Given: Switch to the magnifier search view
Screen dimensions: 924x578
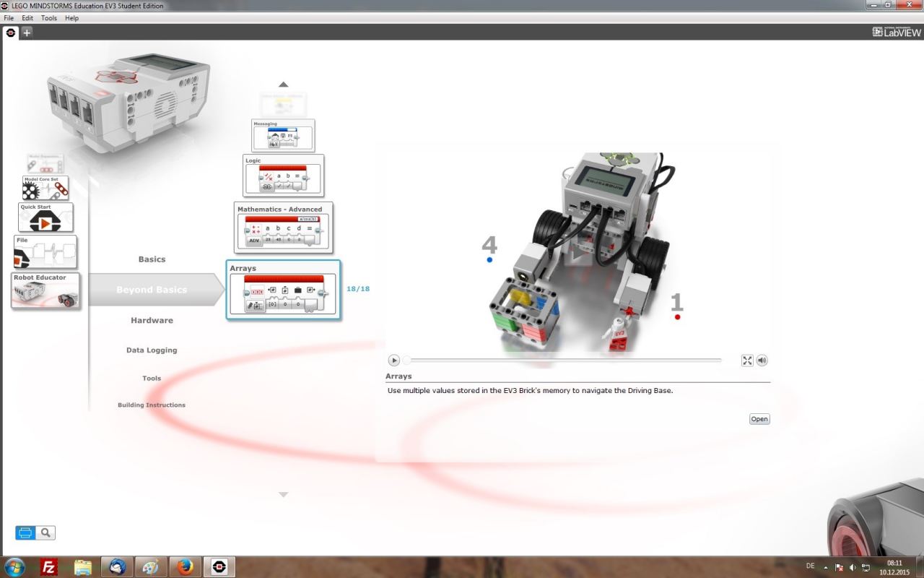Looking at the screenshot, I should [45, 533].
